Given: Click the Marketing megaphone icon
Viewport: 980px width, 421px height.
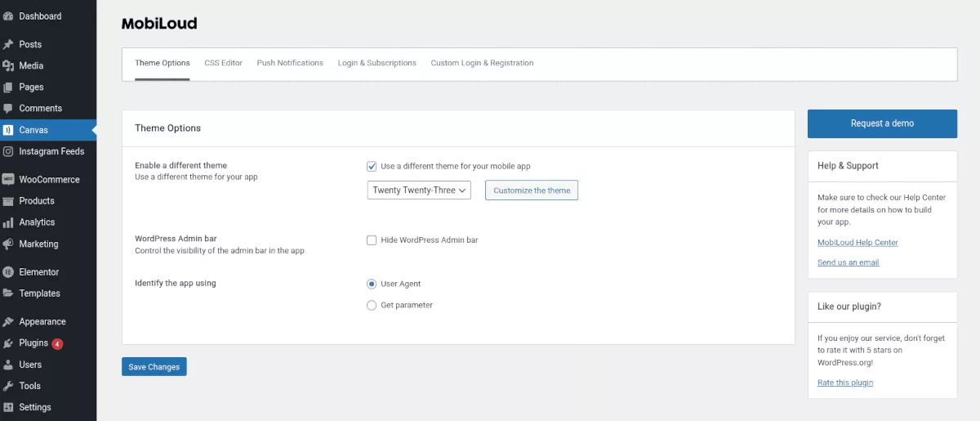Looking at the screenshot, I should (8, 244).
